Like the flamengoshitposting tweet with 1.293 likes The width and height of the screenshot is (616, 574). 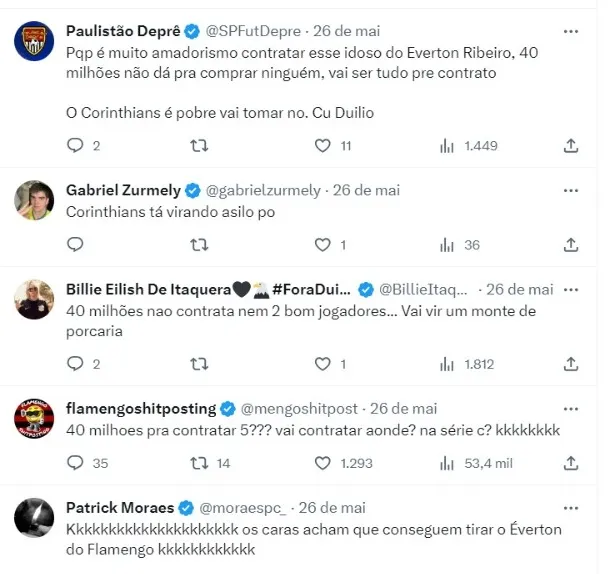(322, 463)
